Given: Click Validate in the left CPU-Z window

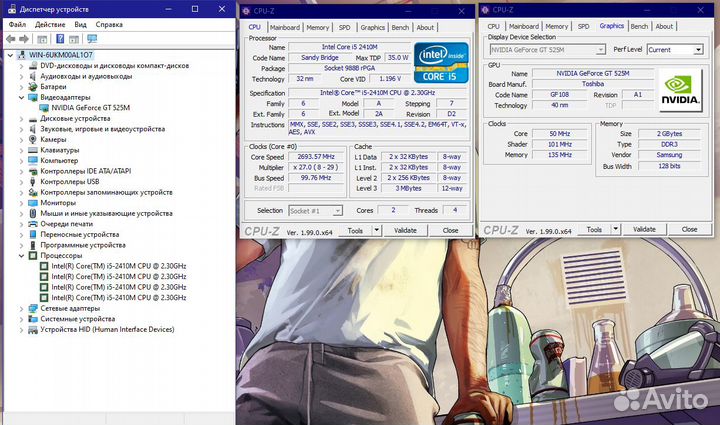Looking at the screenshot, I should click(405, 230).
